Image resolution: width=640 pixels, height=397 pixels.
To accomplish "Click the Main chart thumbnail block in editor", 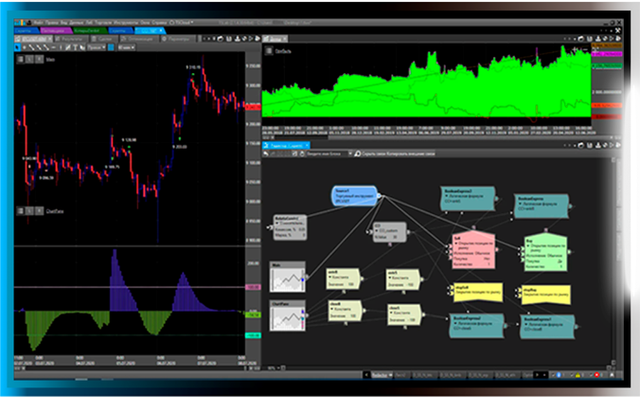I will point(288,277).
